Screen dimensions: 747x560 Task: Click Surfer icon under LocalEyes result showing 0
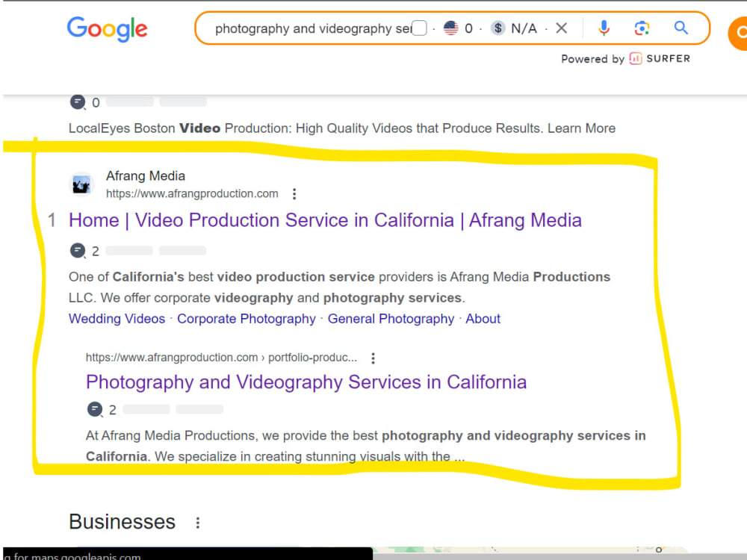click(78, 102)
